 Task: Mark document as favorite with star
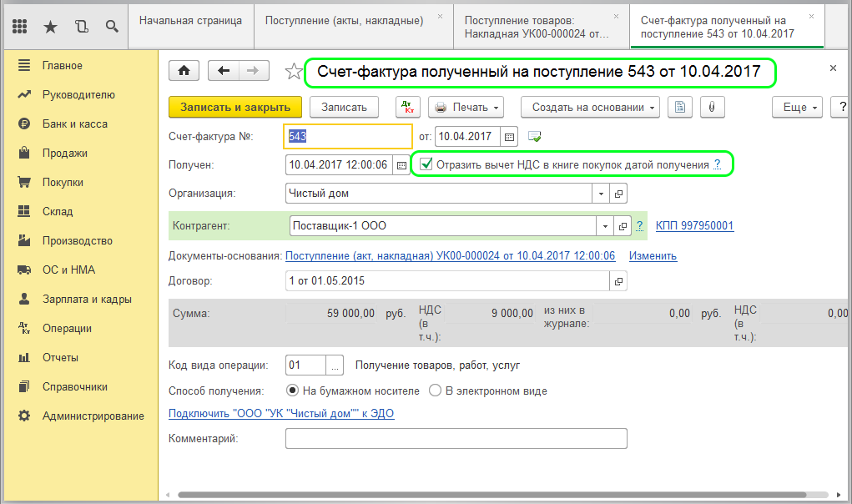coord(293,72)
